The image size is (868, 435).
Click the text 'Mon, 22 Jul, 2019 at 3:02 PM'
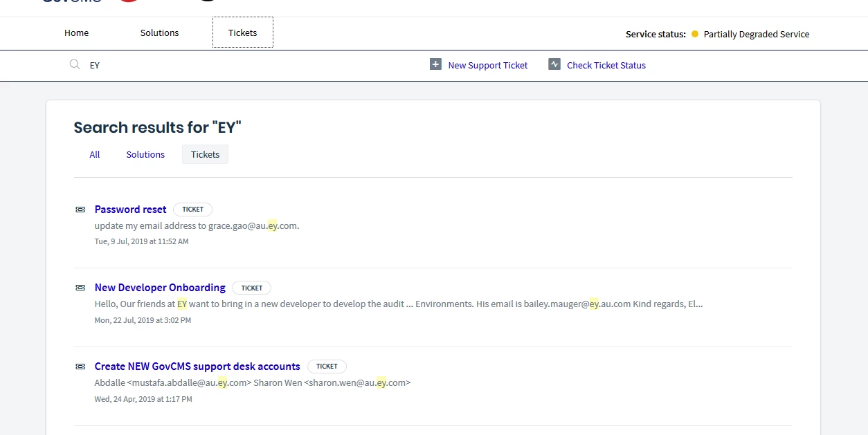(143, 320)
